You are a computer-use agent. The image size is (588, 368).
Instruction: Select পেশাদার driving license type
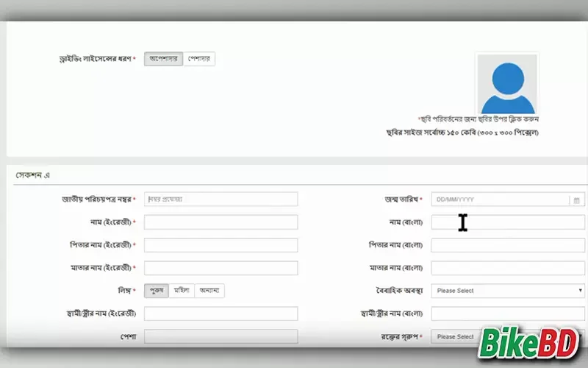(198, 59)
